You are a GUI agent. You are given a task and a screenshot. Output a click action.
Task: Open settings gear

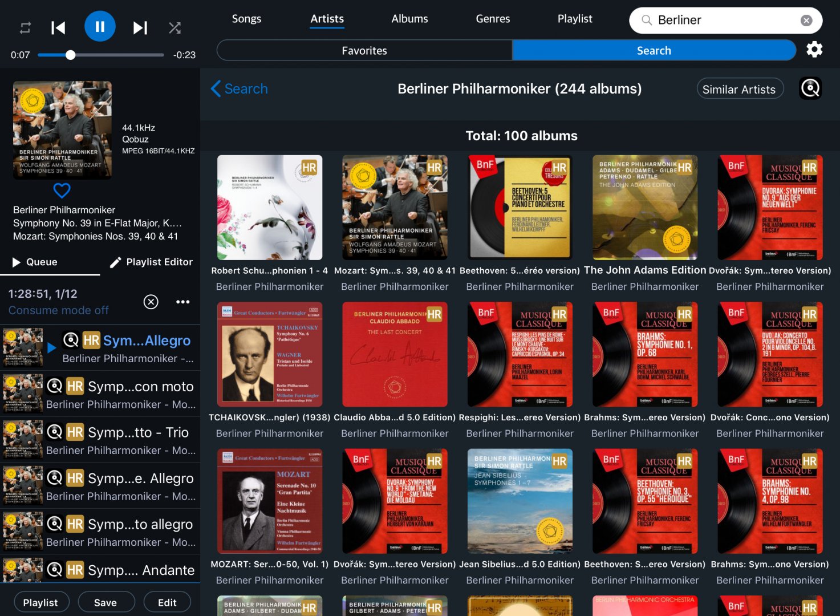[814, 50]
